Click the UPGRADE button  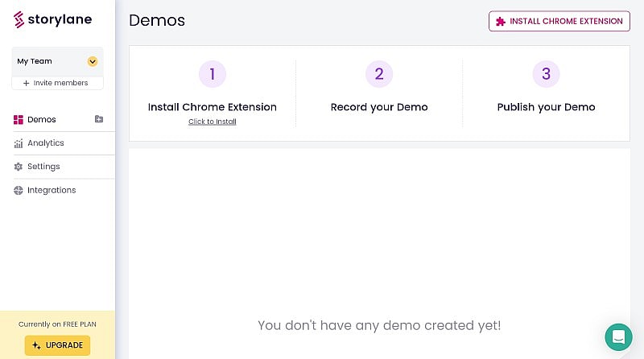pos(57,345)
